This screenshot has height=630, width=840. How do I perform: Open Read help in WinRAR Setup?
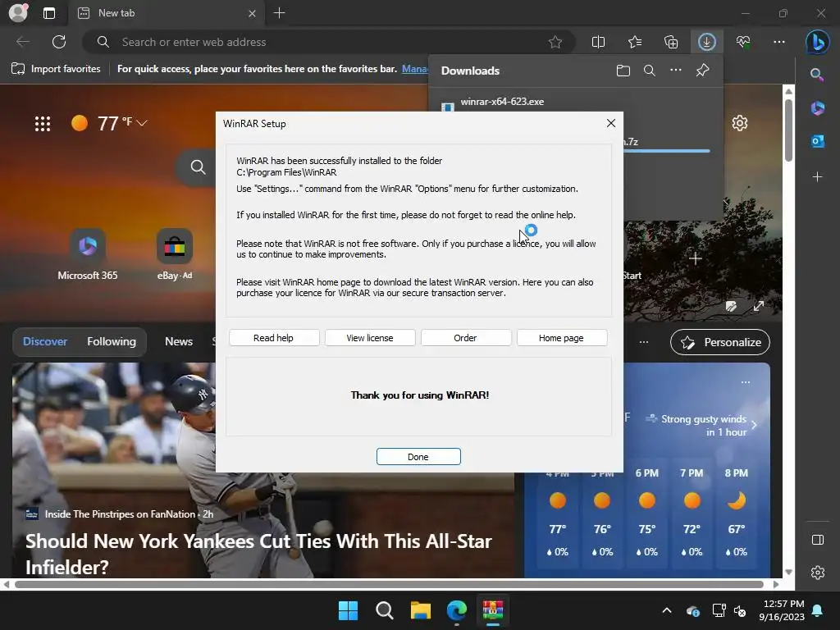point(274,337)
